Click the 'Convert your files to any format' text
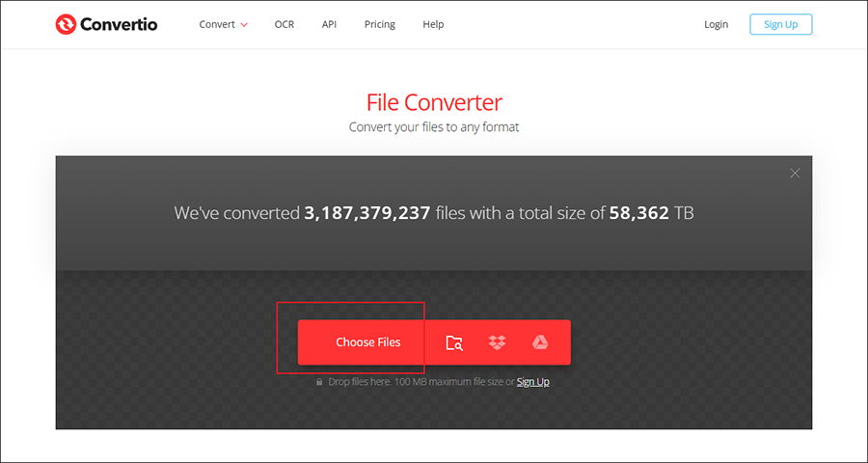The width and height of the screenshot is (868, 463). click(434, 127)
